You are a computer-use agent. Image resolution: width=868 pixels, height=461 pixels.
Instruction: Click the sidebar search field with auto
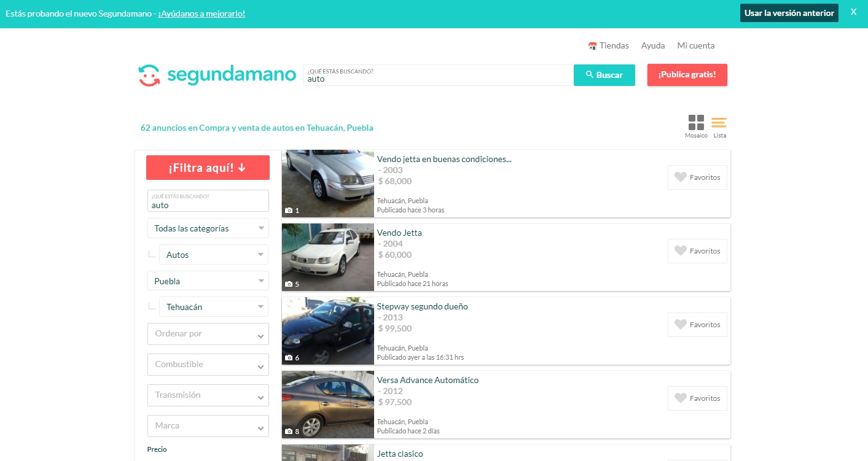click(x=208, y=201)
